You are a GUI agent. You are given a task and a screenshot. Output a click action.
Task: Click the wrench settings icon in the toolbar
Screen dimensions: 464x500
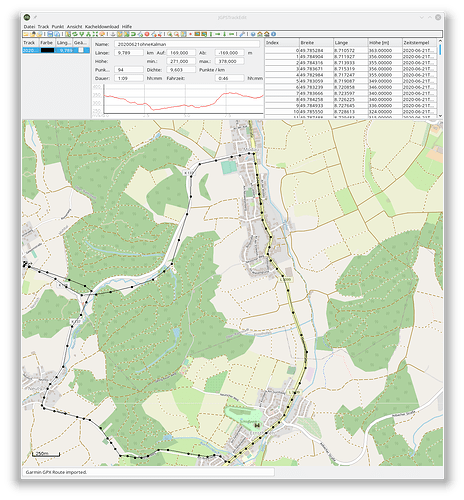(242, 34)
